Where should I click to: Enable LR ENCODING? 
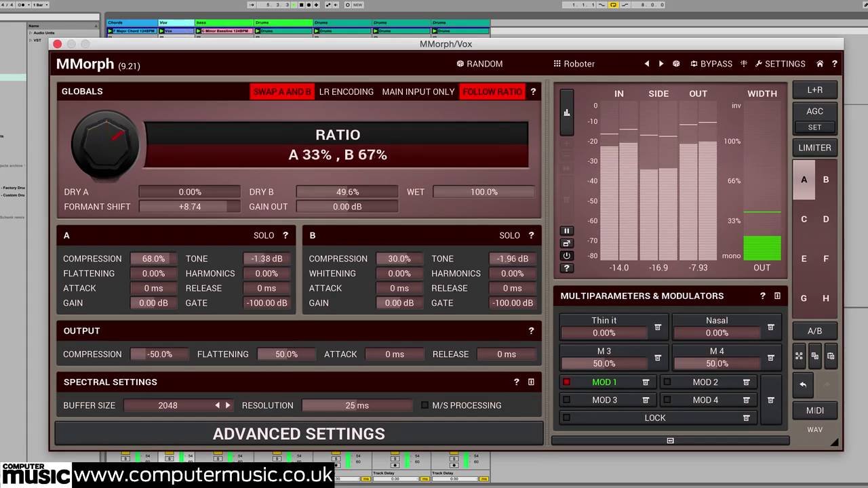[x=347, y=91]
